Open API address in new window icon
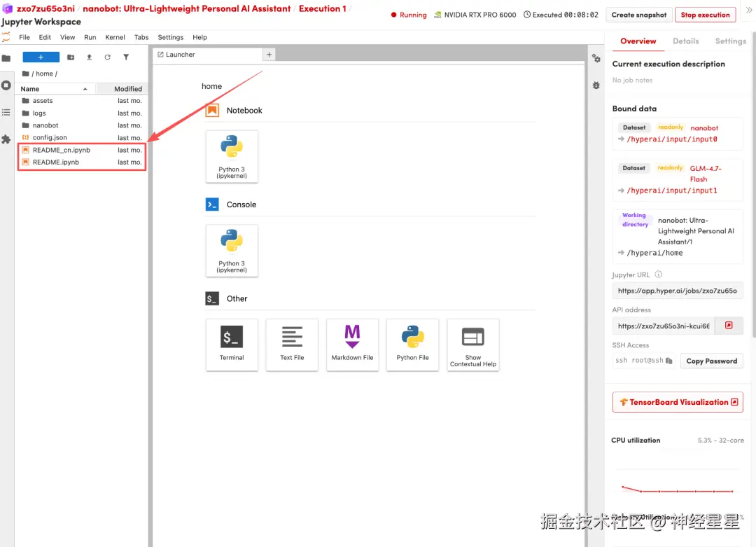 click(729, 326)
